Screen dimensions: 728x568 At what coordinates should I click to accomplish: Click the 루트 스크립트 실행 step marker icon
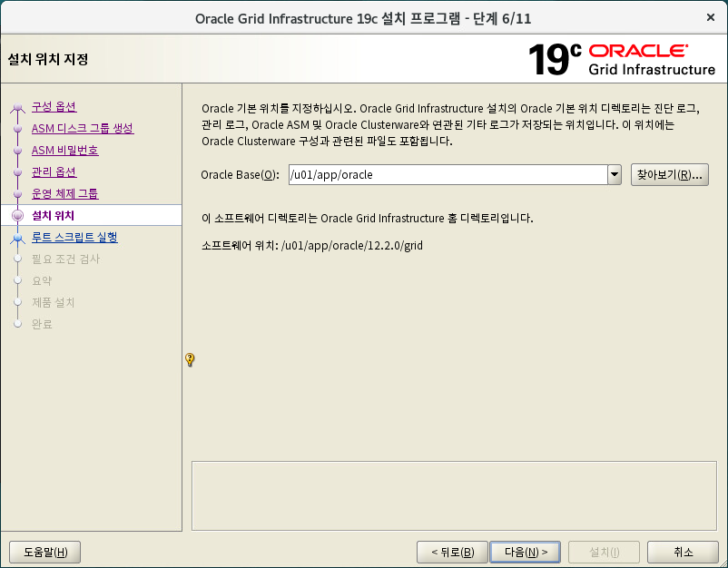[17, 238]
